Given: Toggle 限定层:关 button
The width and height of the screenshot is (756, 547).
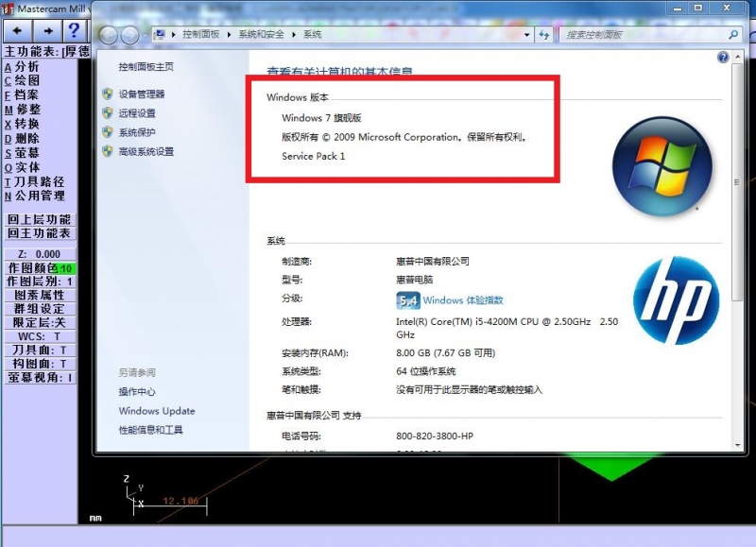Looking at the screenshot, I should pos(40,322).
